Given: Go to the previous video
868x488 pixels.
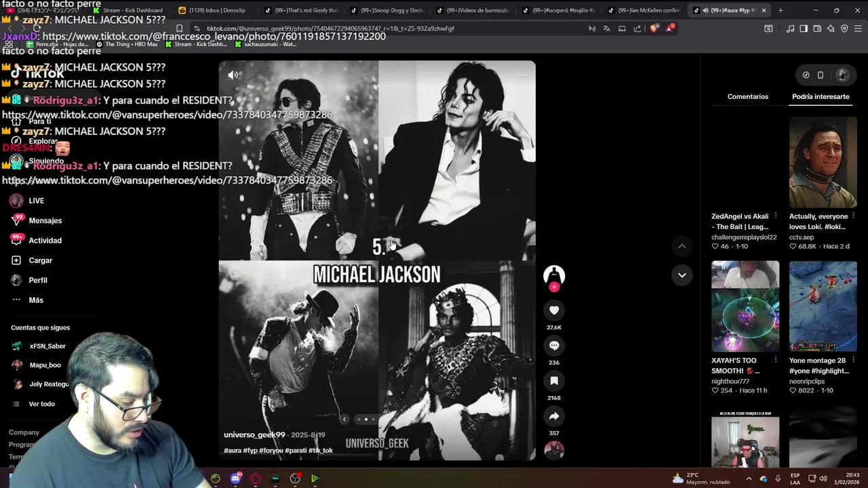Looking at the screenshot, I should (x=682, y=246).
